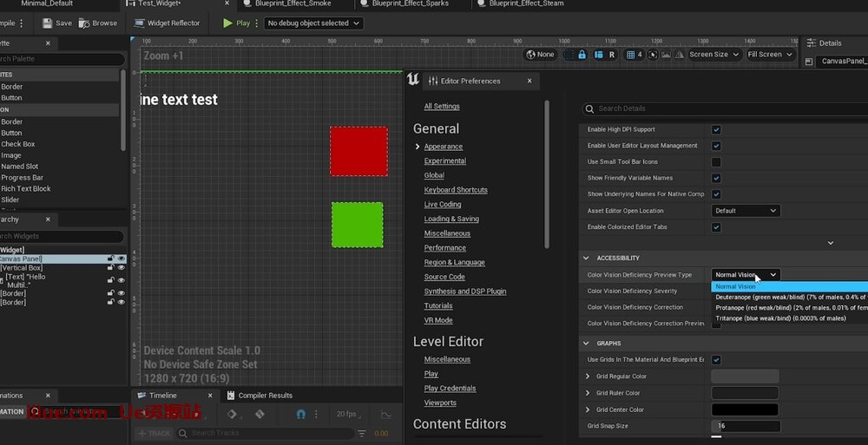The height and width of the screenshot is (445, 868).
Task: Click the Grid Center Color swatch
Action: pyautogui.click(x=745, y=409)
